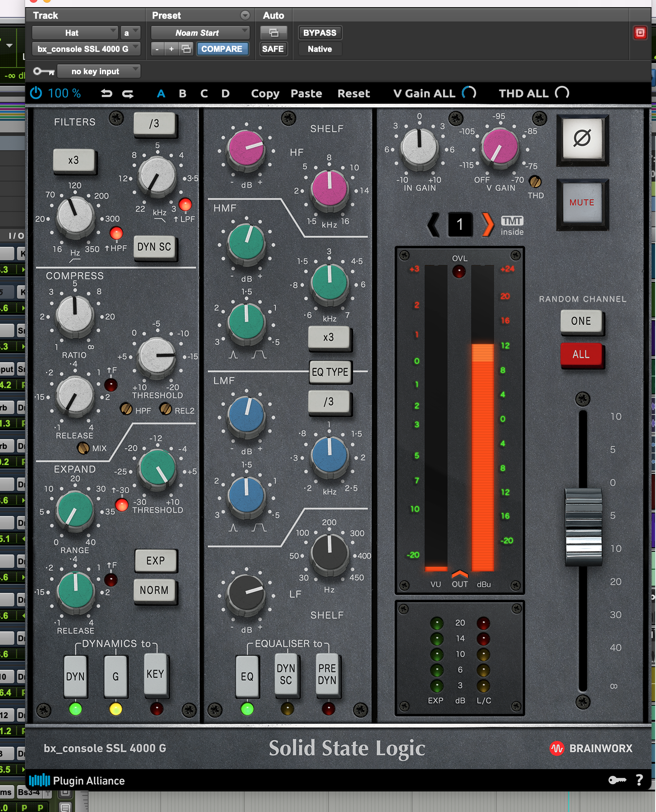The width and height of the screenshot is (656, 812).
Task: Click Paste in the plugin toolbar
Action: tap(307, 93)
